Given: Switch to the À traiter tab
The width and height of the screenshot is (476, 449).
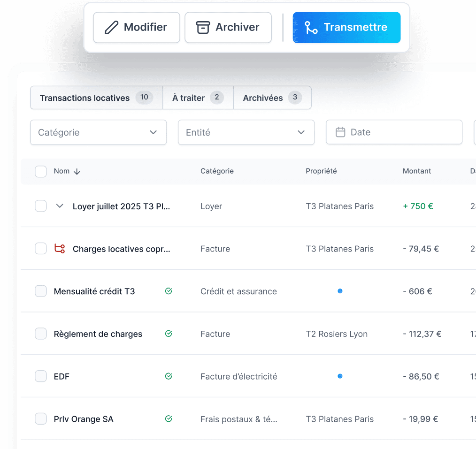Looking at the screenshot, I should (198, 98).
